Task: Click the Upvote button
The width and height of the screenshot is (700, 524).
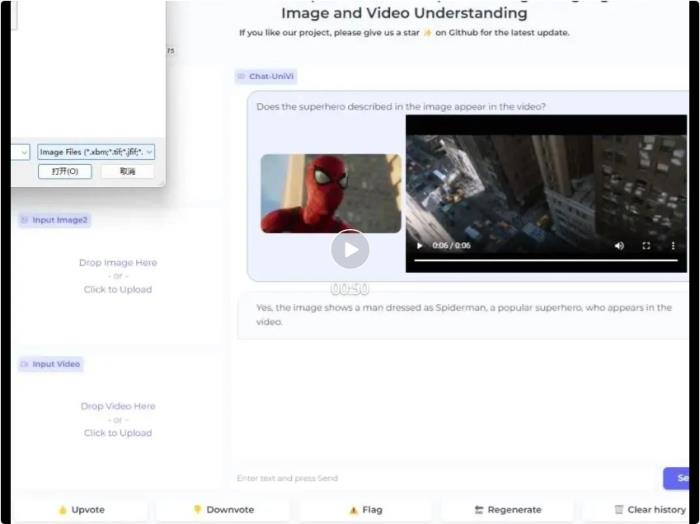Action: coord(81,509)
